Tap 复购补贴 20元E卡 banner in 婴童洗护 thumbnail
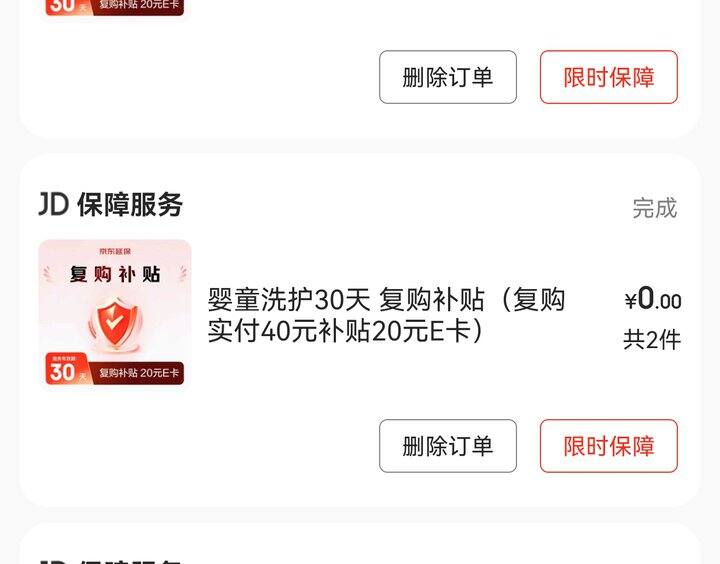 [x=138, y=373]
